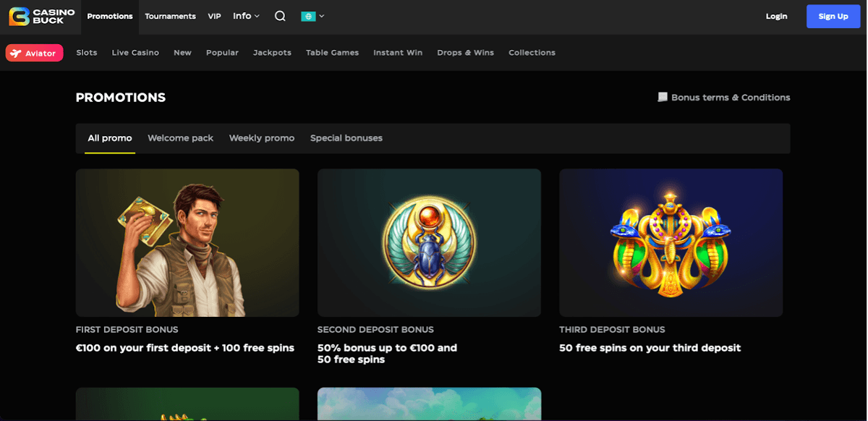Screen dimensions: 868x421
Task: Browse the Live Casino category
Action: coord(135,53)
